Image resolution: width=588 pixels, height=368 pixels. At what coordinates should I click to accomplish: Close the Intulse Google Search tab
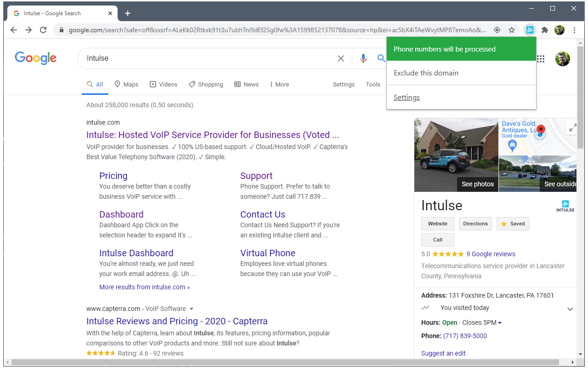coord(110,13)
